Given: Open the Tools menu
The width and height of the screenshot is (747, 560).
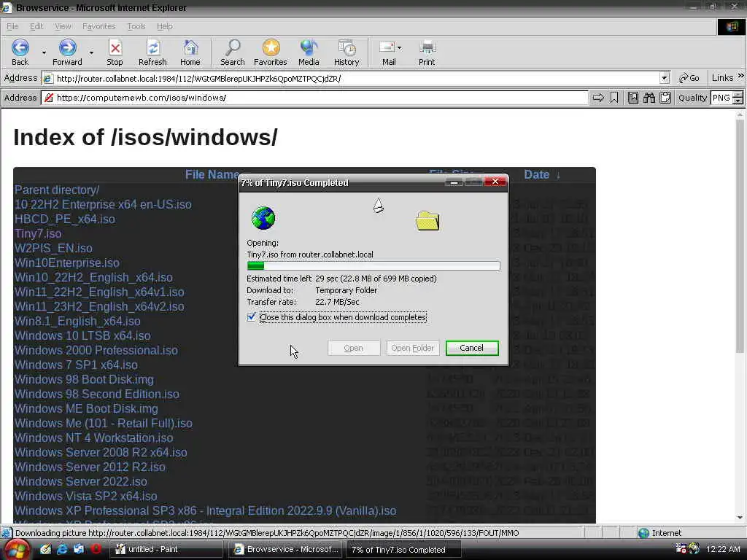Looking at the screenshot, I should pos(136,26).
